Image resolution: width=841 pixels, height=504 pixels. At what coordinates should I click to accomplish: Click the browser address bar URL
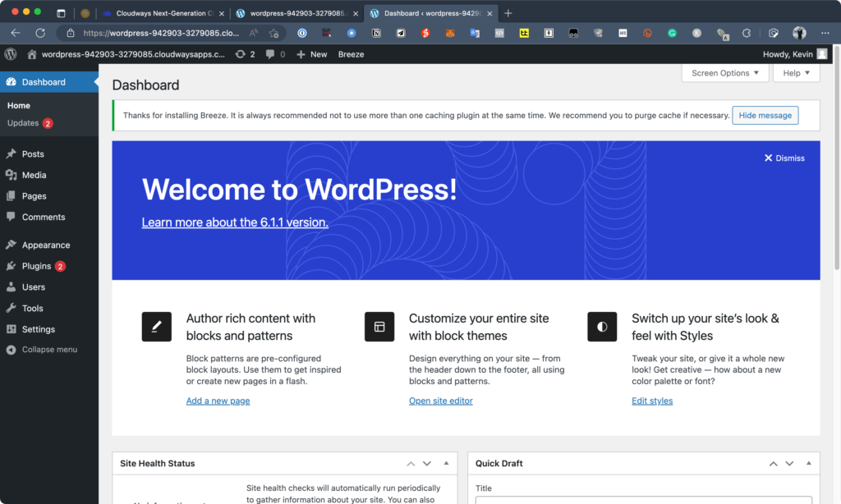coord(161,33)
